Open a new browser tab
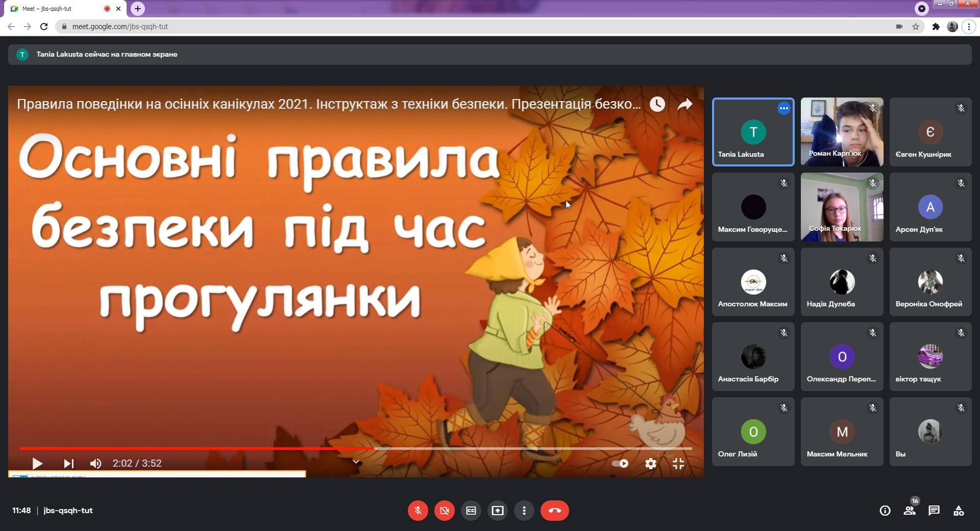The width and height of the screenshot is (980, 531). coord(138,9)
